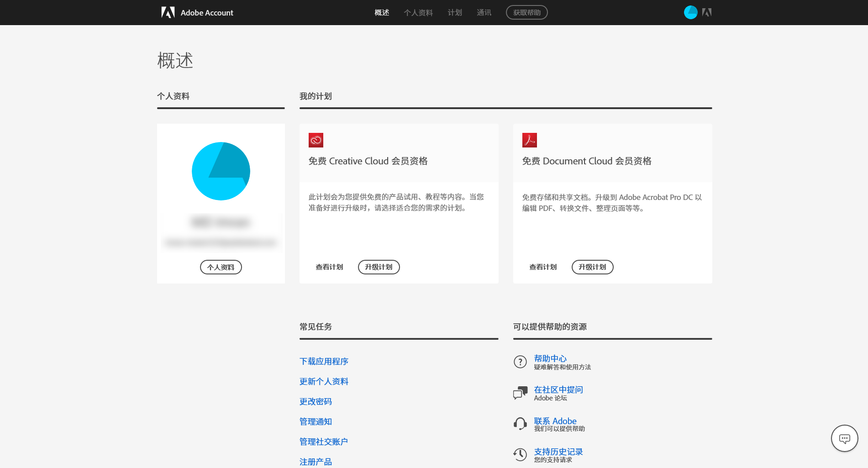Image resolution: width=868 pixels, height=468 pixels.
Task: Click the Document Cloud plan description text
Action: tap(612, 203)
